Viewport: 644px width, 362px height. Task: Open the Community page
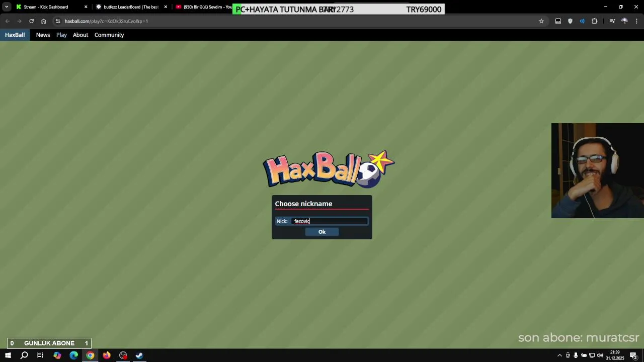click(x=109, y=35)
